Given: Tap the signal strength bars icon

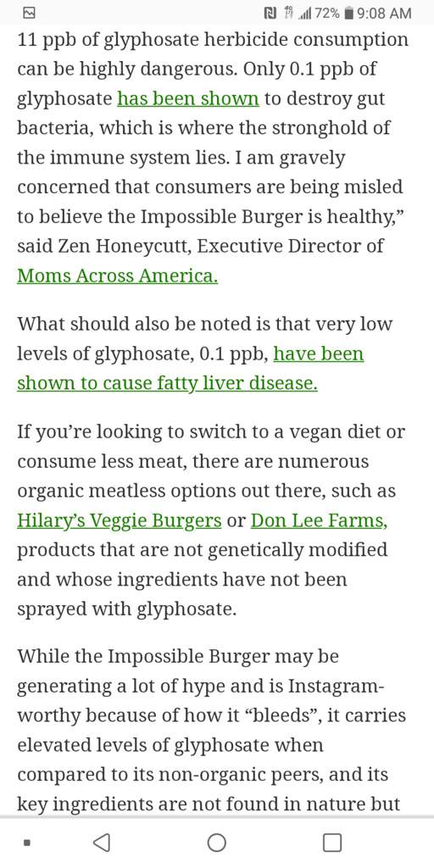Looking at the screenshot, I should pyautogui.click(x=303, y=13).
